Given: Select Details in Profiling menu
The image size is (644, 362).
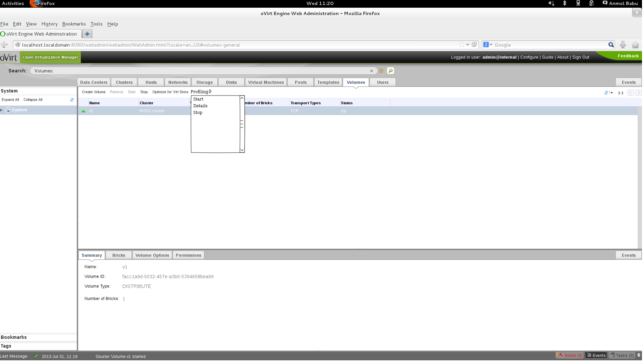Looking at the screenshot, I should (x=200, y=106).
